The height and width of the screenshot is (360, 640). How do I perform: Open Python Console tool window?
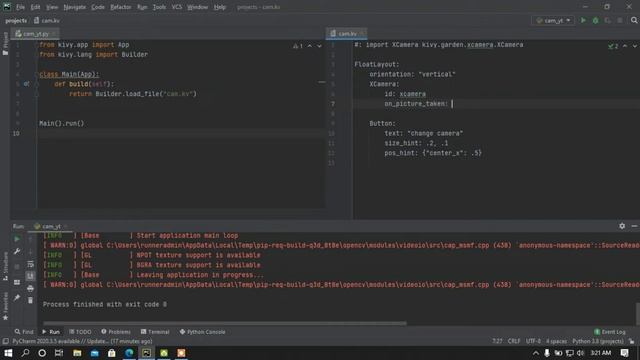202,332
